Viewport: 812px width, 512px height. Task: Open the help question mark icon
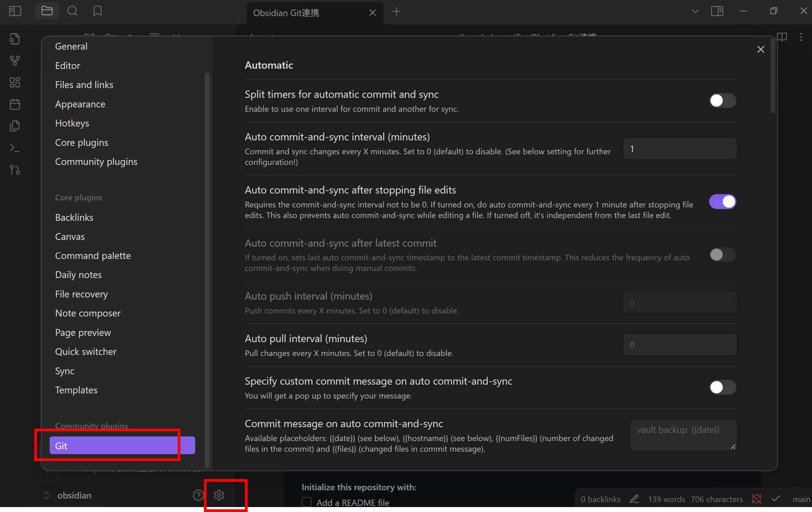(x=198, y=495)
